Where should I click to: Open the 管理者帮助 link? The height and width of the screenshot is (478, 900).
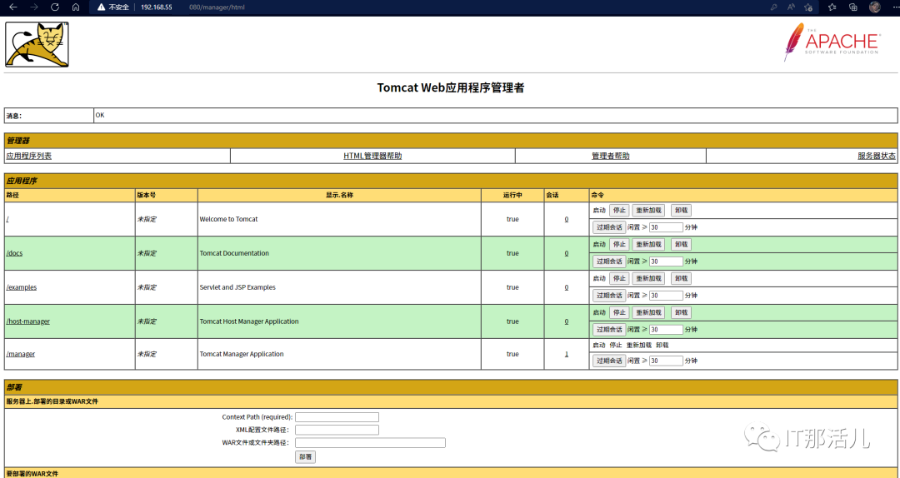click(x=611, y=156)
